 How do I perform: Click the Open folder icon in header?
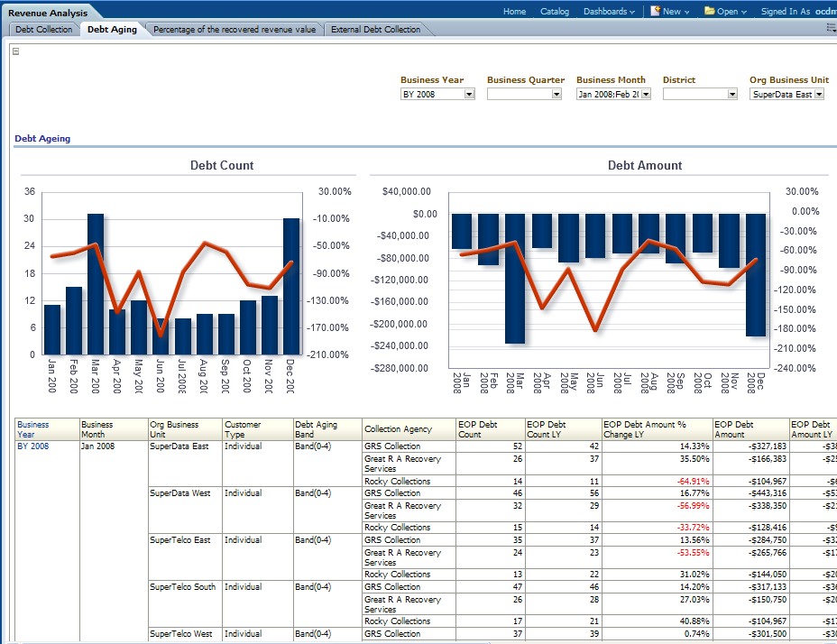(x=710, y=11)
